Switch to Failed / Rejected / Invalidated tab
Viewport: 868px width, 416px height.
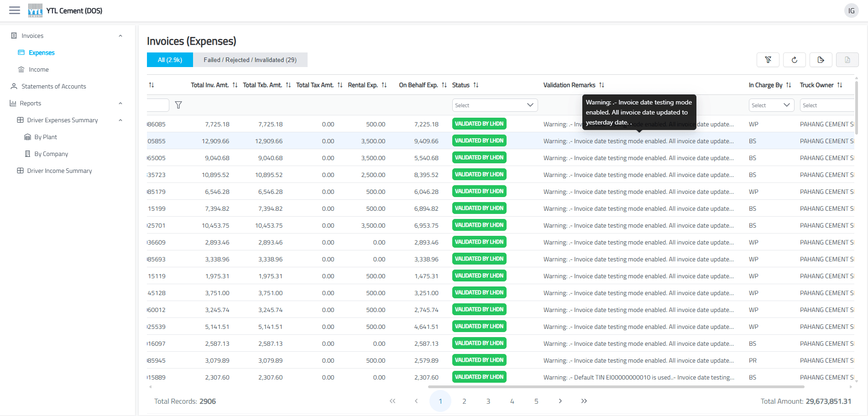pos(250,60)
